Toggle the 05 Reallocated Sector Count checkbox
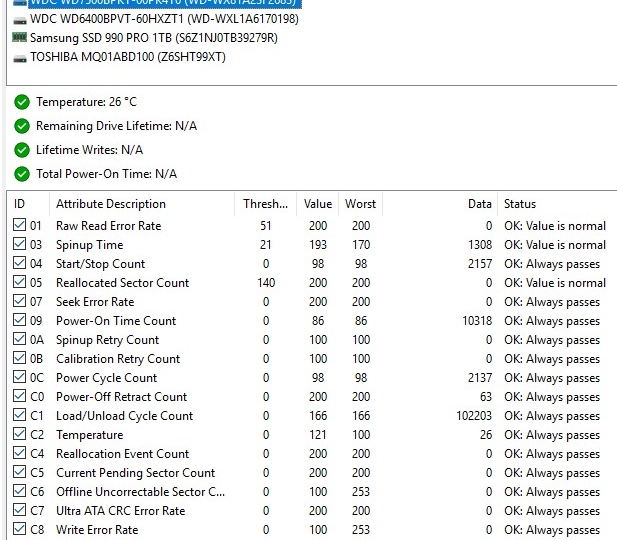This screenshot has width=617, height=540. click(19, 283)
